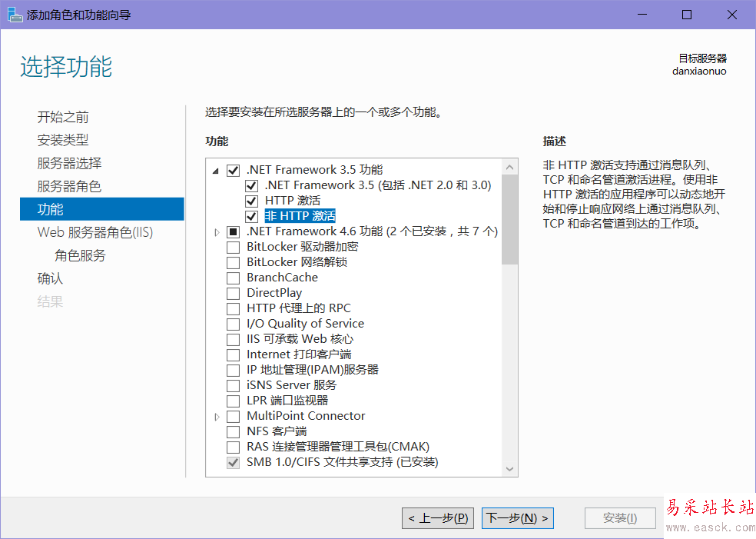
Task: Go to 服务器选择 wizard step
Action: click(69, 163)
